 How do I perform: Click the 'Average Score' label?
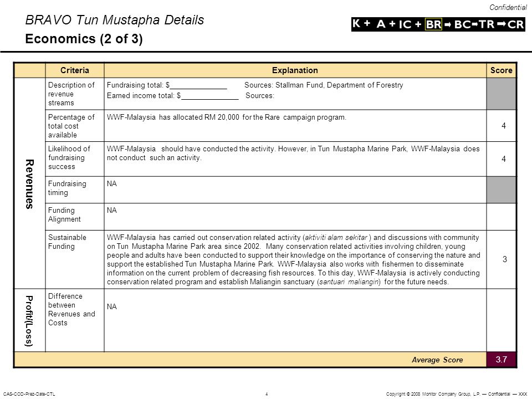437,360
